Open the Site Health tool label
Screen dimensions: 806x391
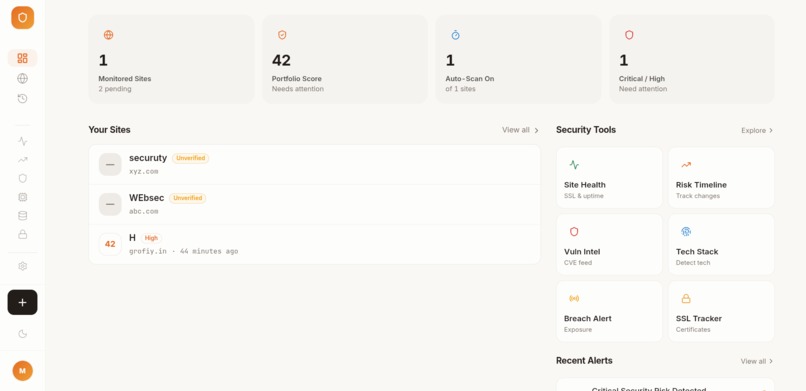(584, 185)
